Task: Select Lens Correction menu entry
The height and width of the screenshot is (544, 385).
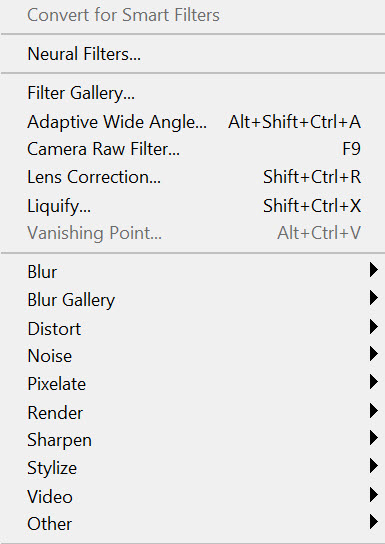Action: tap(192, 177)
